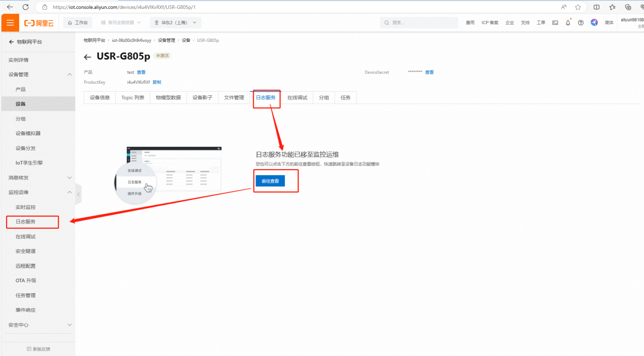Refresh the browser page

tap(26, 7)
